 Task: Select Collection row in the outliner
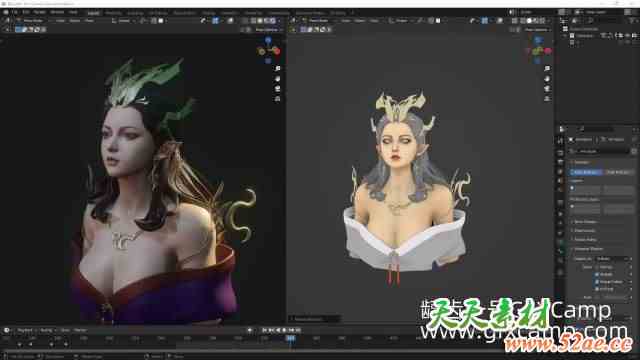pos(584,36)
